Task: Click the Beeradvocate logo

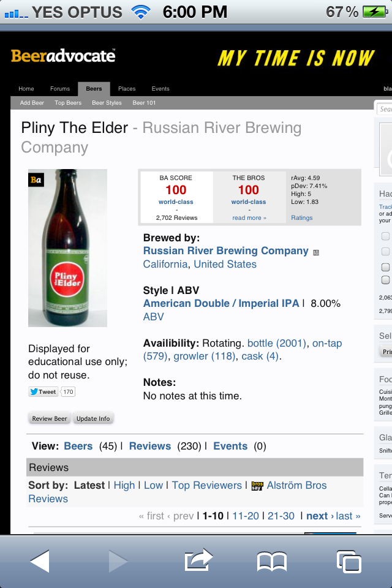Action: (63, 56)
